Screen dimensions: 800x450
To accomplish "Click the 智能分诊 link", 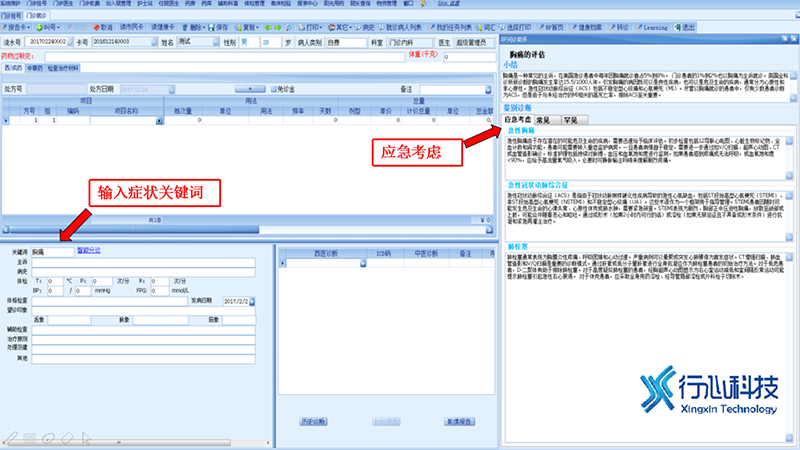I will [89, 251].
